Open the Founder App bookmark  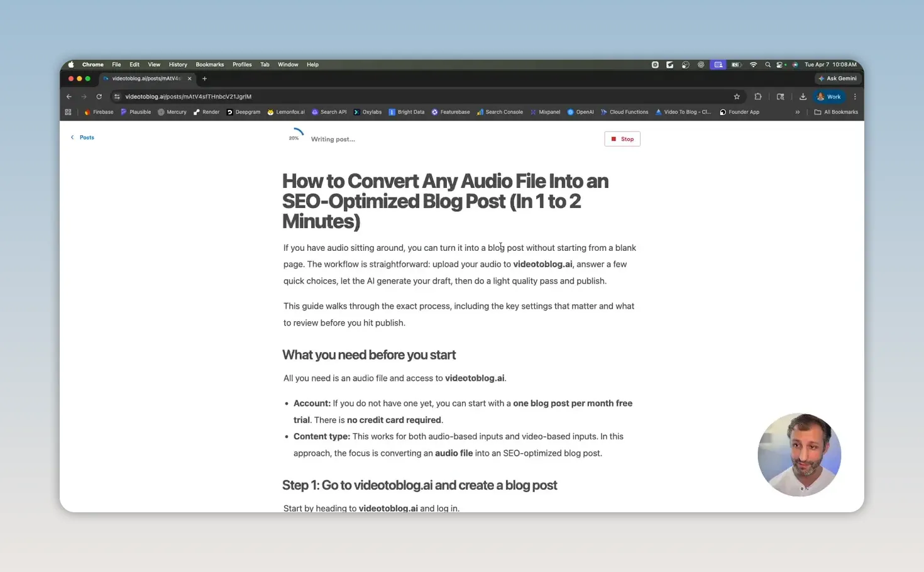(740, 112)
